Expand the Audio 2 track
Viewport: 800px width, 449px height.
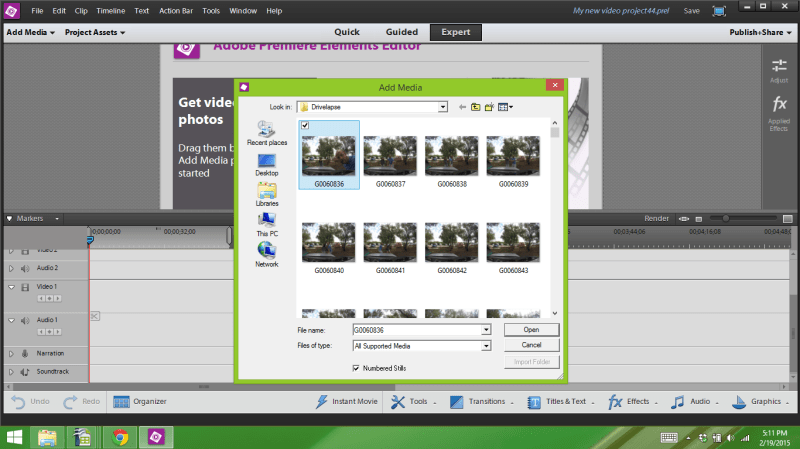pyautogui.click(x=11, y=268)
